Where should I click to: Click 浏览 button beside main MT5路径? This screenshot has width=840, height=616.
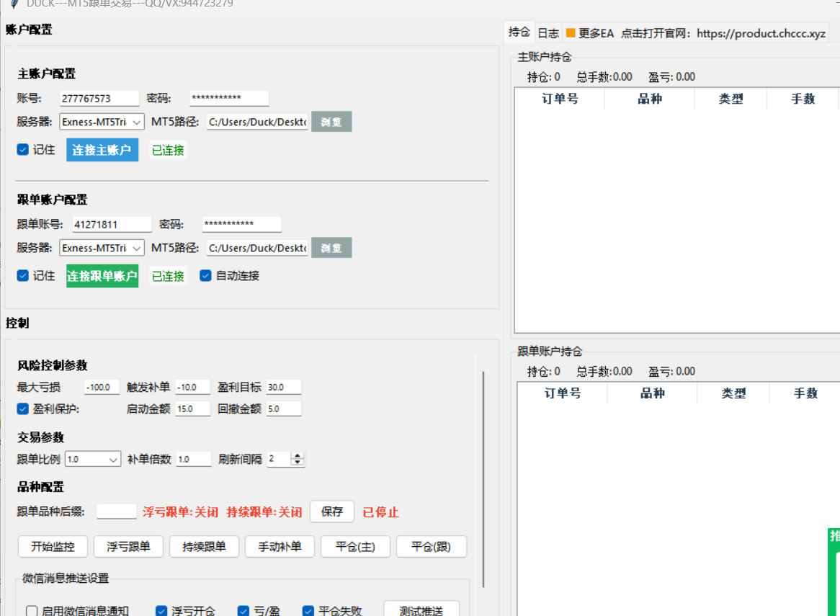(331, 122)
